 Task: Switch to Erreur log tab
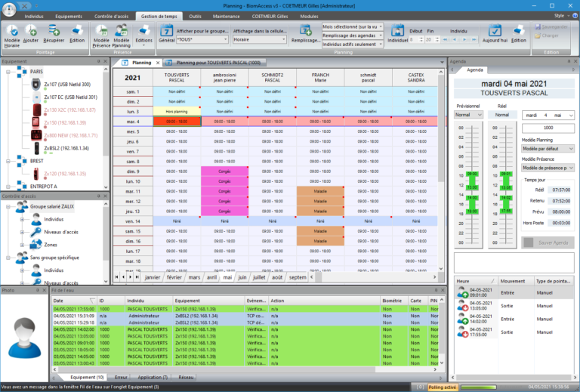(x=121, y=377)
